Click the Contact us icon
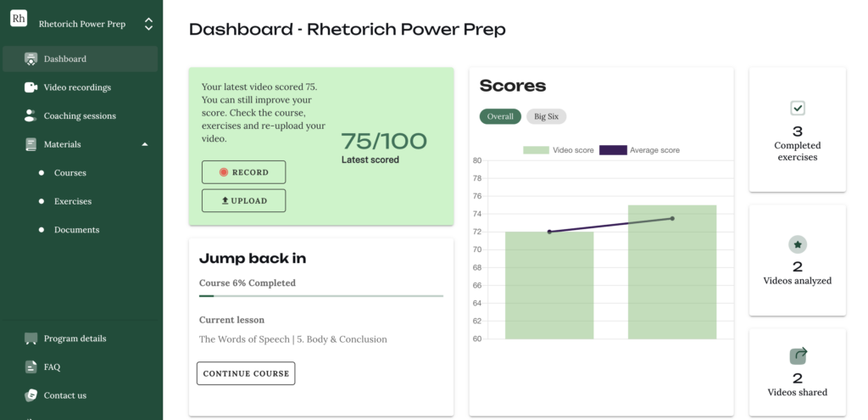This screenshot has width=868, height=420. coord(31,395)
